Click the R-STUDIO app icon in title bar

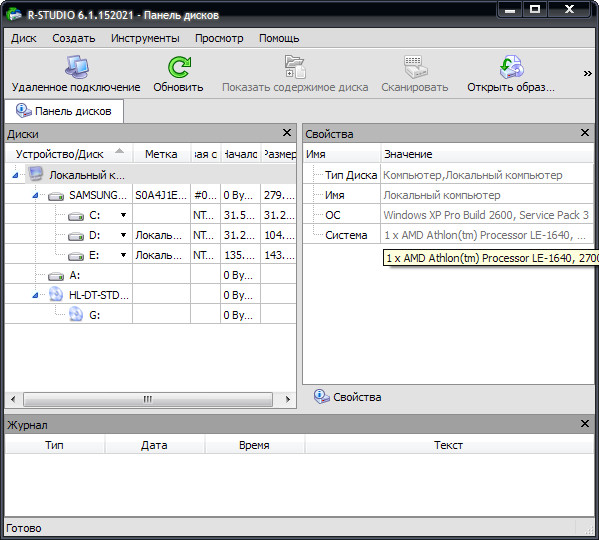tap(14, 14)
